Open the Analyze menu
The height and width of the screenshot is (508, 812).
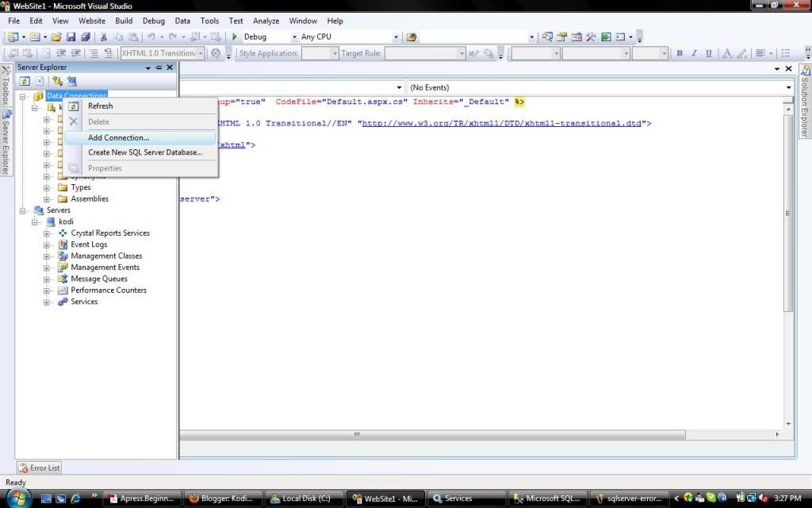[x=266, y=21]
